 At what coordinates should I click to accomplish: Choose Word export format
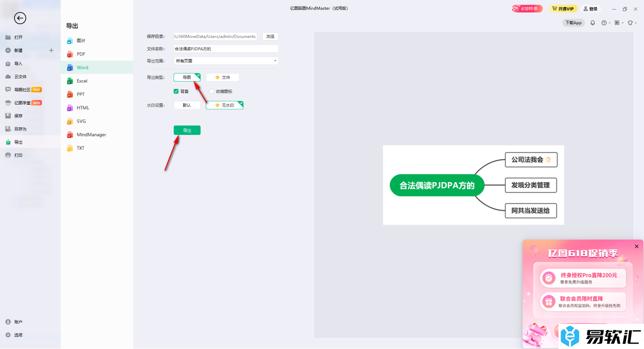click(x=97, y=67)
